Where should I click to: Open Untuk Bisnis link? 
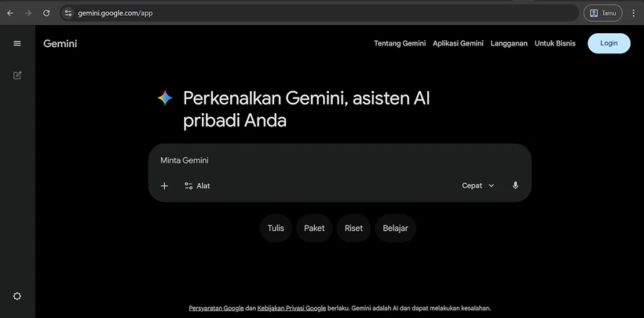point(555,43)
